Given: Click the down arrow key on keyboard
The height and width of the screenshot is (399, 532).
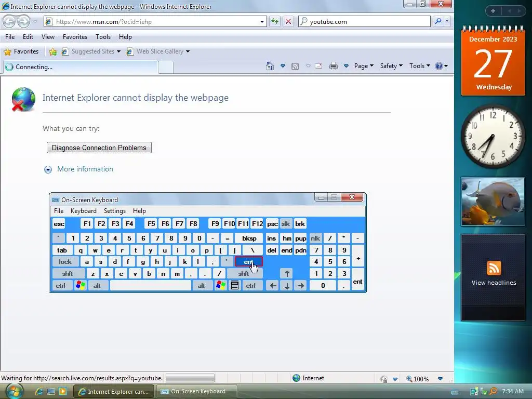Looking at the screenshot, I should pos(287,286).
